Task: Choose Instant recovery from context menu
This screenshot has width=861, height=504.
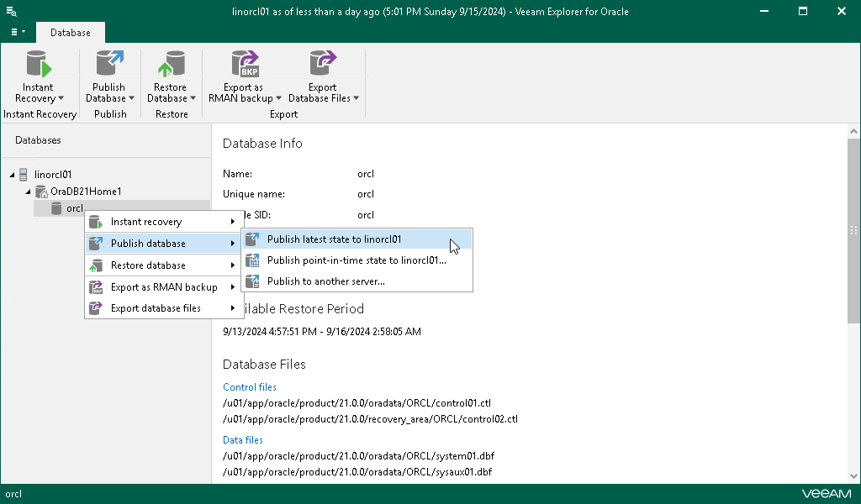Action: [164, 222]
